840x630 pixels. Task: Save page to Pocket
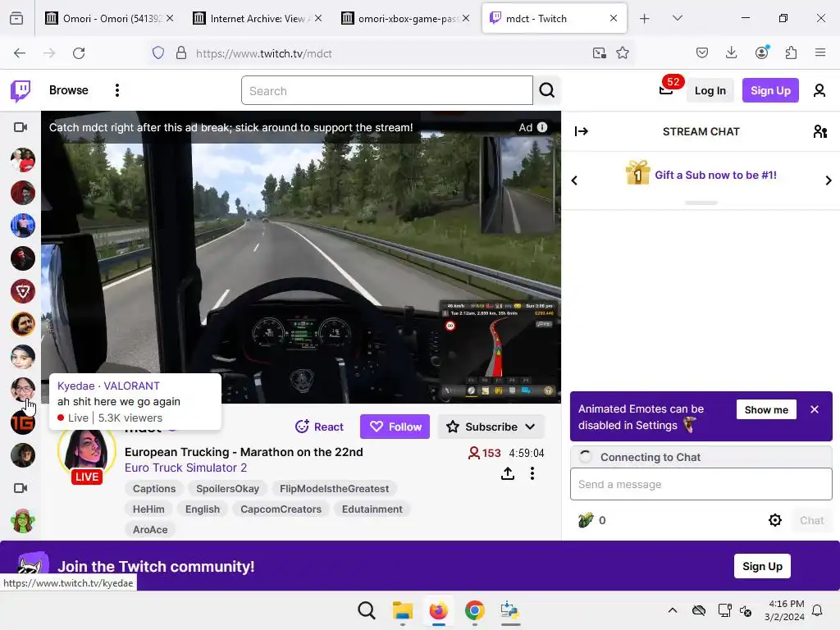pyautogui.click(x=702, y=52)
